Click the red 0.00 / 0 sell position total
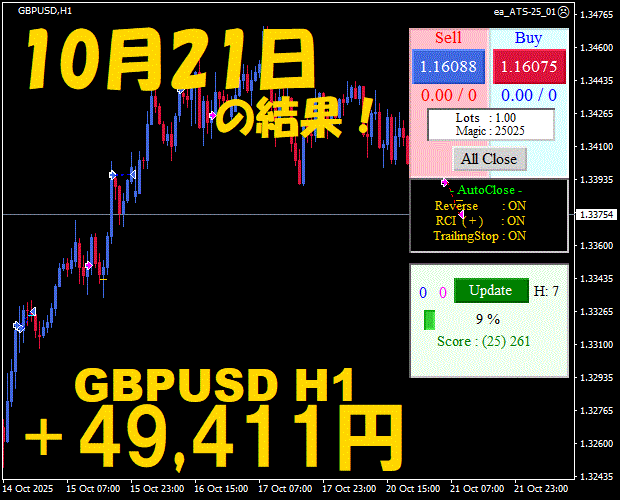 tap(449, 96)
